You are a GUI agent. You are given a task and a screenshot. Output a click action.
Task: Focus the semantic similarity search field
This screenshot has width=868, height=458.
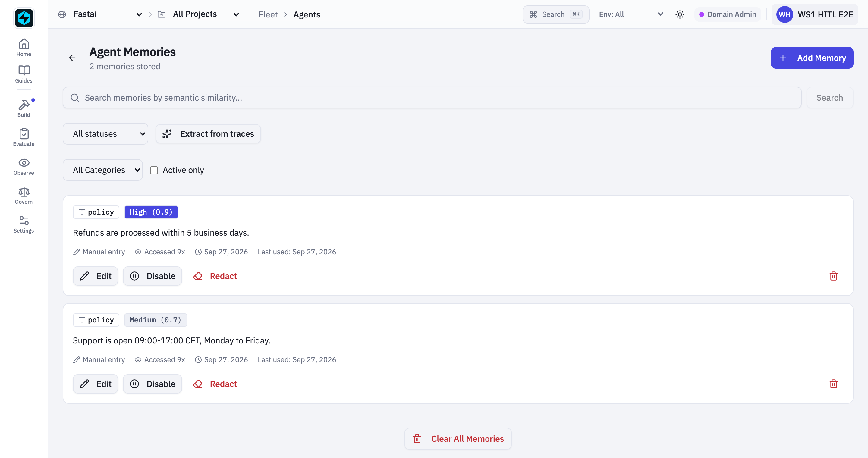(432, 98)
